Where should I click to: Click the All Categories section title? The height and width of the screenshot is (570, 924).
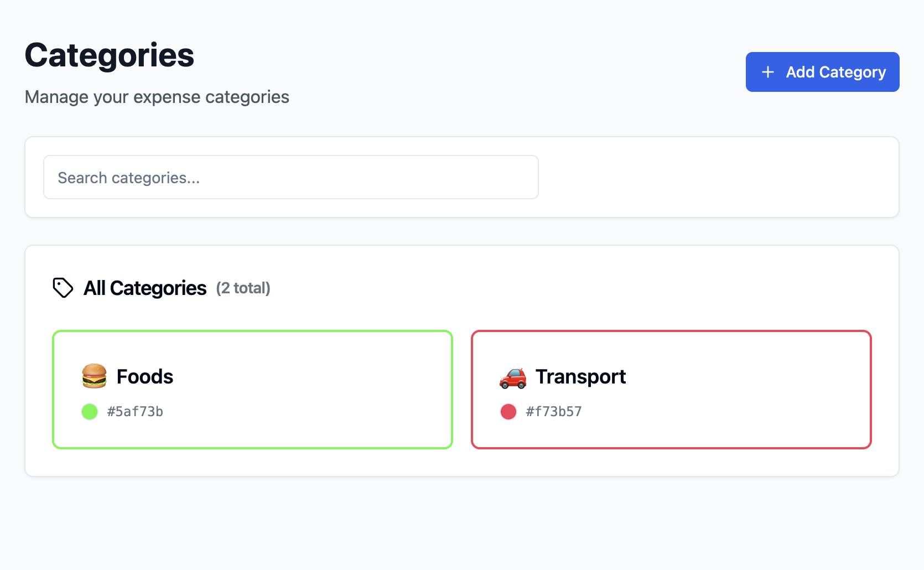tap(145, 288)
